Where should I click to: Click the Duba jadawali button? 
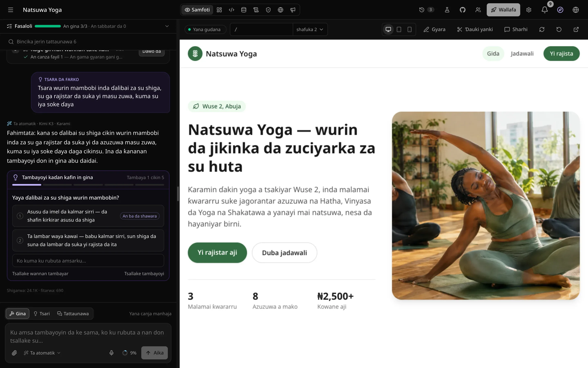(x=285, y=253)
